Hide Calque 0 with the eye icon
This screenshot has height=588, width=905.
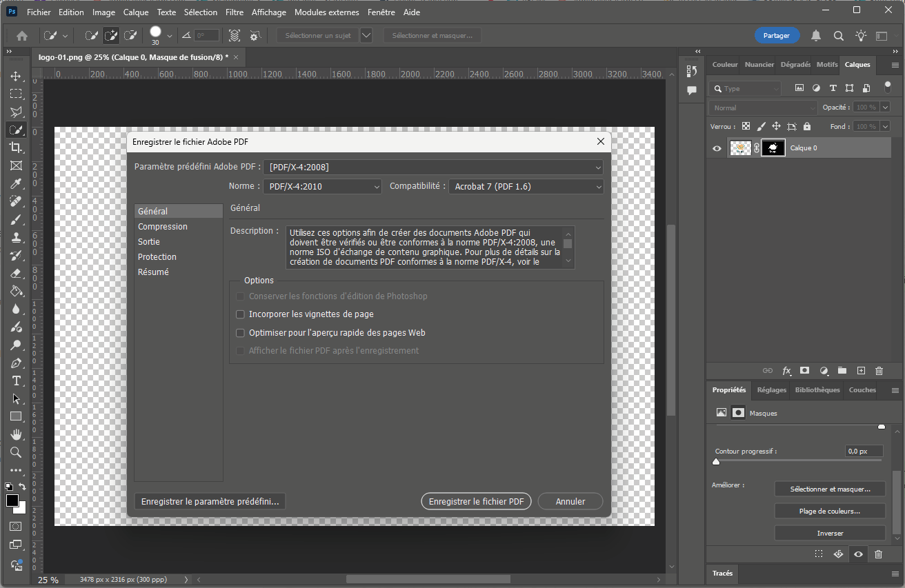pos(717,148)
